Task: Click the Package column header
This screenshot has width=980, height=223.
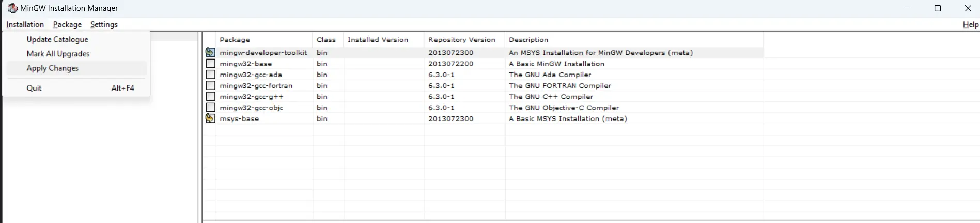Action: coord(264,40)
